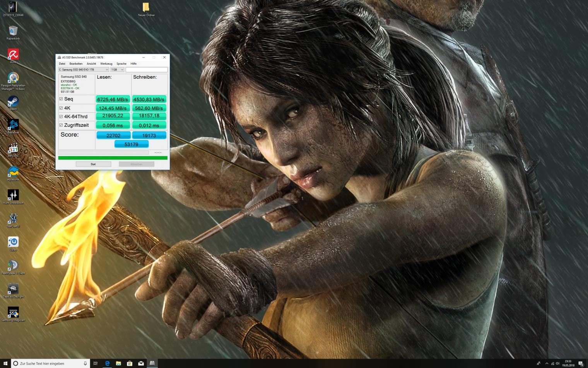The image size is (588, 368).
Task: Click the 4K write value 562,60 MB/s
Action: (x=149, y=108)
